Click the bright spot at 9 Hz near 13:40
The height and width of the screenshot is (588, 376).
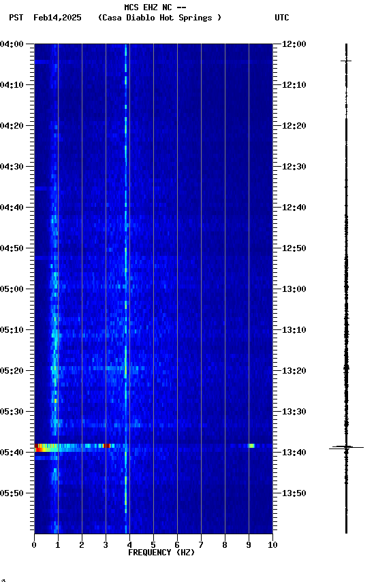tap(251, 446)
